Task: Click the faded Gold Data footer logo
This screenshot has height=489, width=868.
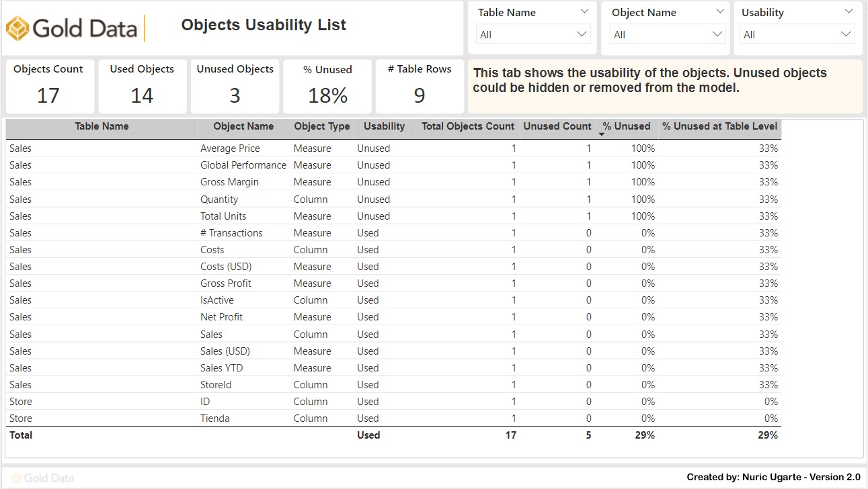Action: (x=43, y=478)
